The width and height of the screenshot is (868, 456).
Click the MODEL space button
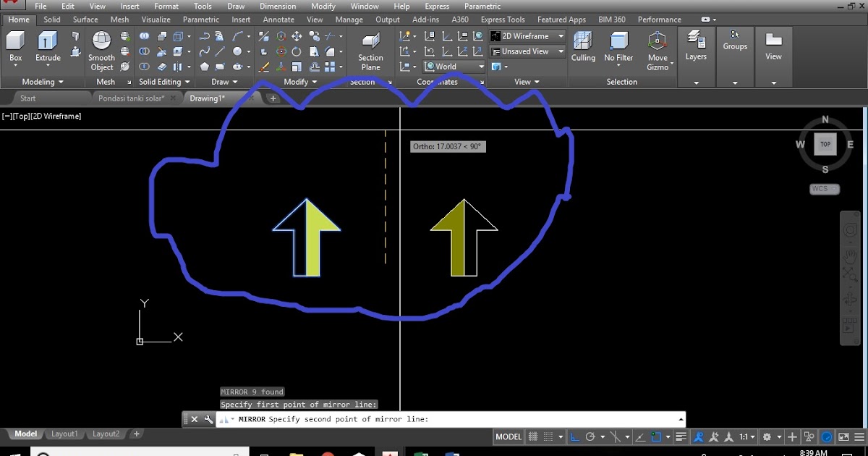point(509,437)
